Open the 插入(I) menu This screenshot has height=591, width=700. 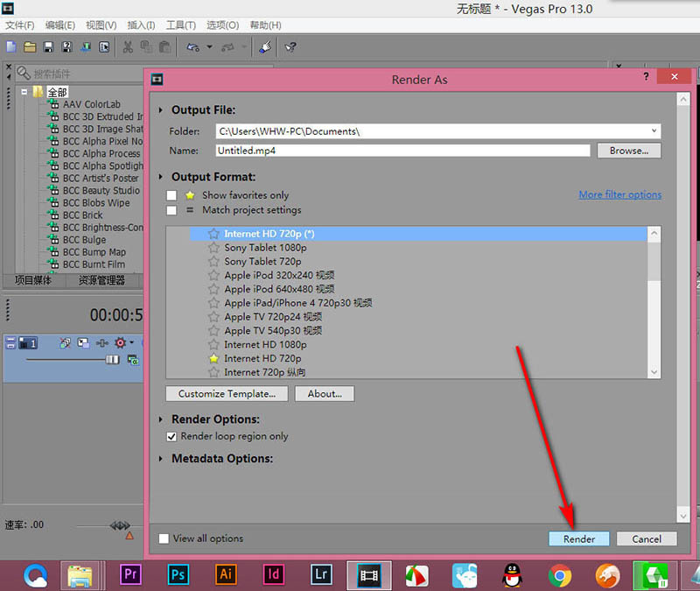[x=141, y=25]
